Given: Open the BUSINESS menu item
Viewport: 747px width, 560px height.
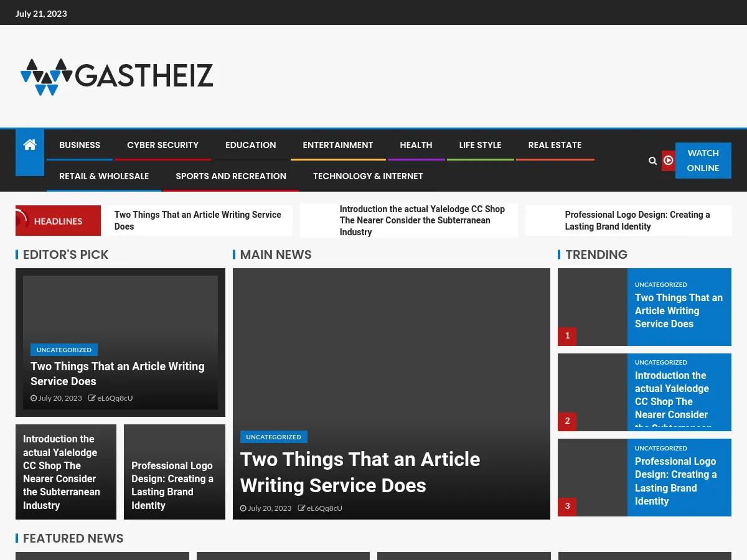Looking at the screenshot, I should point(80,145).
